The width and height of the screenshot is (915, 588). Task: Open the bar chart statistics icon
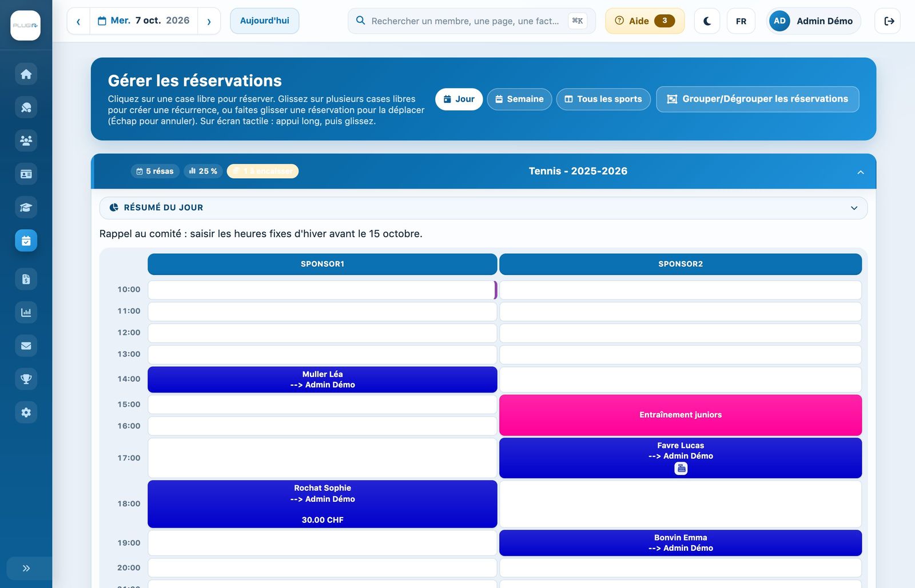(x=26, y=313)
